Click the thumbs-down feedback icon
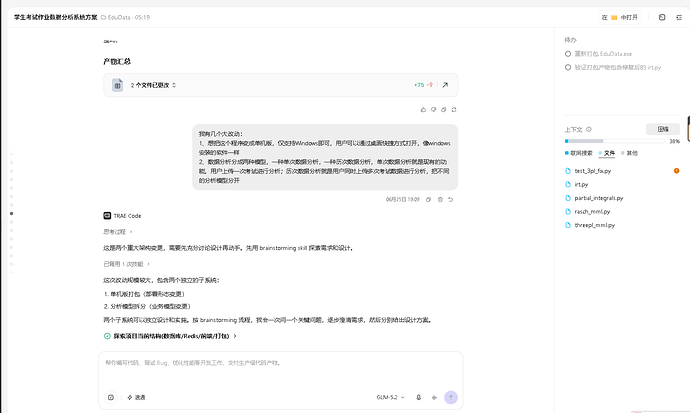The image size is (690, 413). point(433,110)
